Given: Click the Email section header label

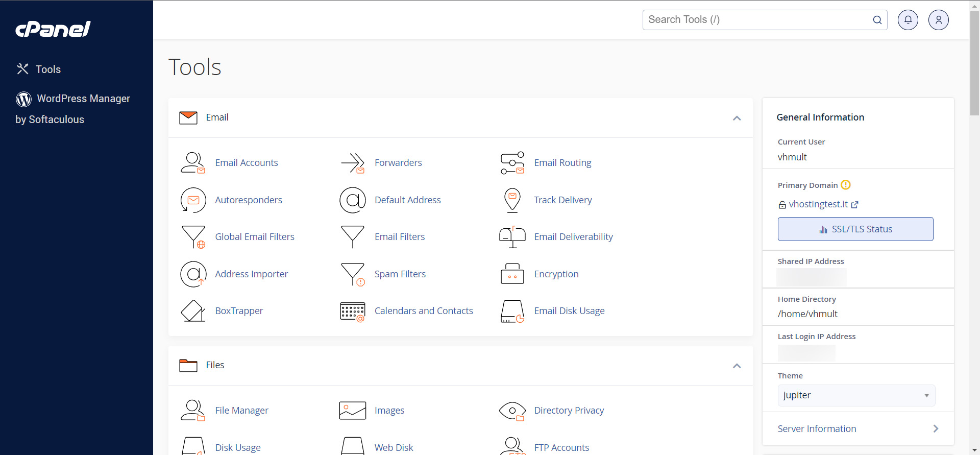Looking at the screenshot, I should click(217, 117).
